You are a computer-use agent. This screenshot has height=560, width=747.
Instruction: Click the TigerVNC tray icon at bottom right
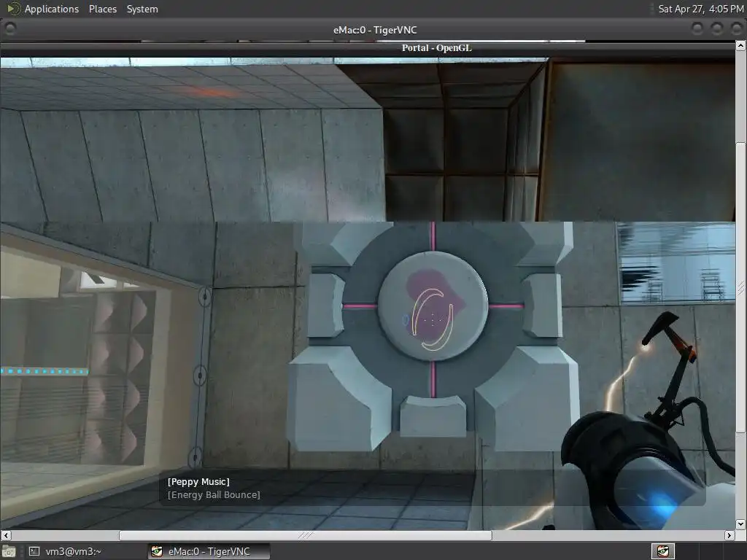(x=662, y=551)
